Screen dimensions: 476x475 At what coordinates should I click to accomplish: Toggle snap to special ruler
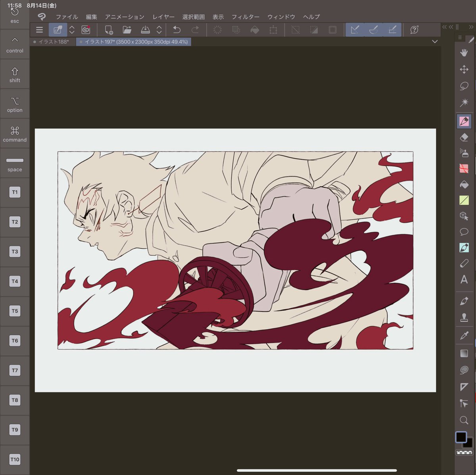coord(374,30)
